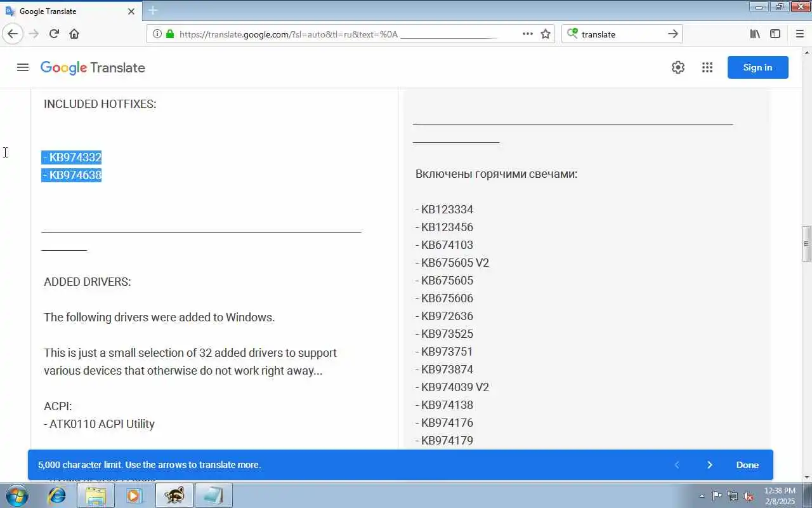Click the translated heading Включены горячими свечами
Screen dimensions: 812x508
click(x=496, y=174)
